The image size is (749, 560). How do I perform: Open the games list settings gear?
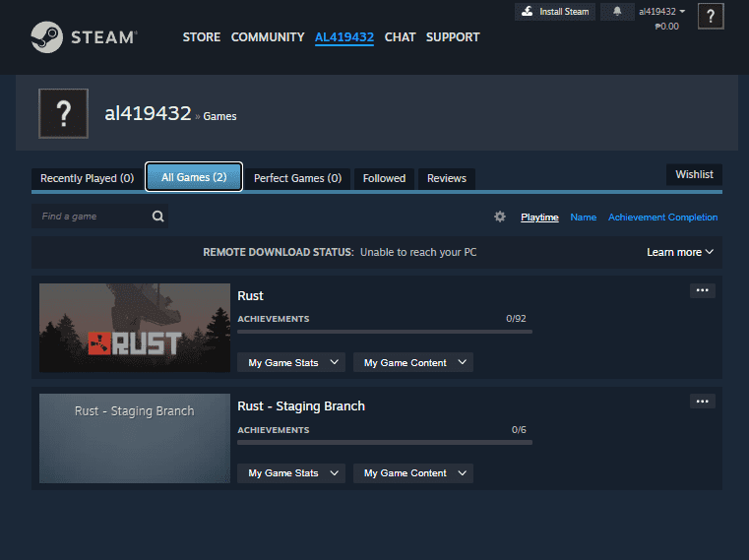pos(500,217)
